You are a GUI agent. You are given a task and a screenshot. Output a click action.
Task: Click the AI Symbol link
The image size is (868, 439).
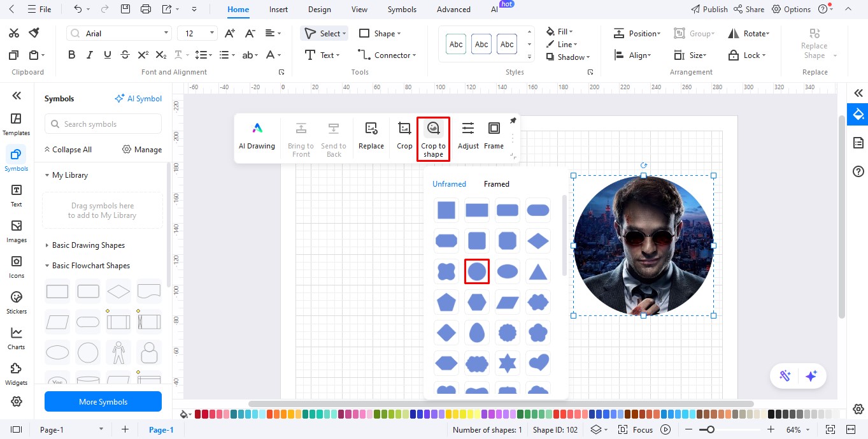coord(138,99)
